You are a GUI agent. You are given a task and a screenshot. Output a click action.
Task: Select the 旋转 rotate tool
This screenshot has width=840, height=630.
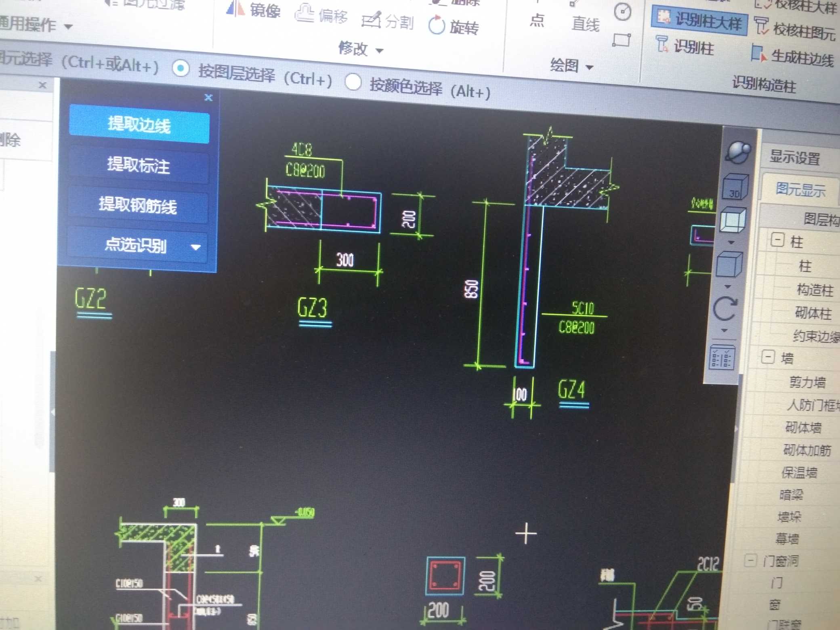(x=454, y=26)
